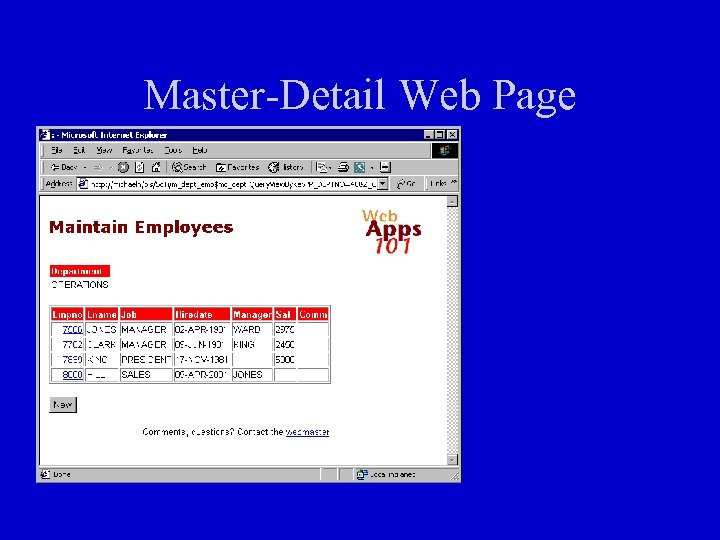Click the vertical scrollbar track
Image resolution: width=720 pixels, height=540 pixels.
tap(452, 331)
